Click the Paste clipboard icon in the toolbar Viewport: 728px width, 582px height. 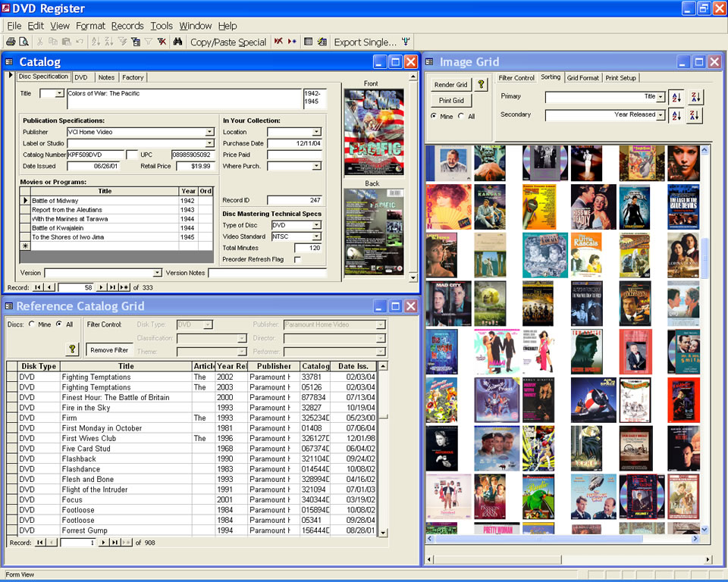point(67,42)
